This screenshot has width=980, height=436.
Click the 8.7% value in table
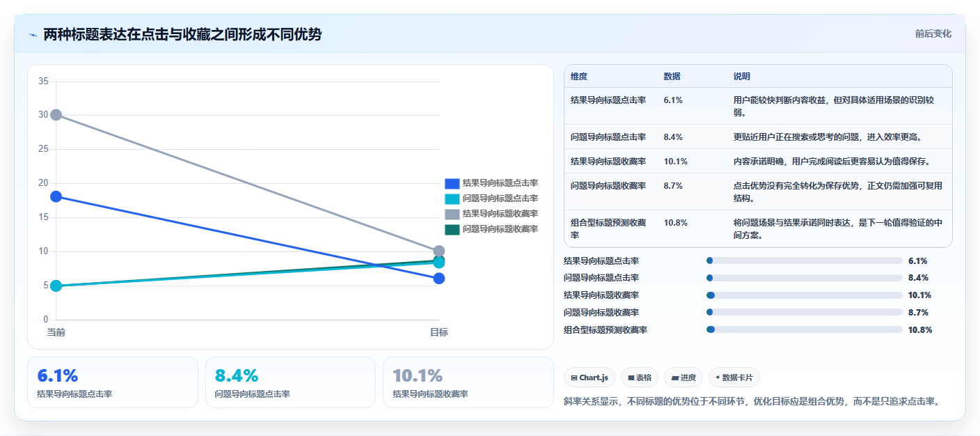(673, 185)
